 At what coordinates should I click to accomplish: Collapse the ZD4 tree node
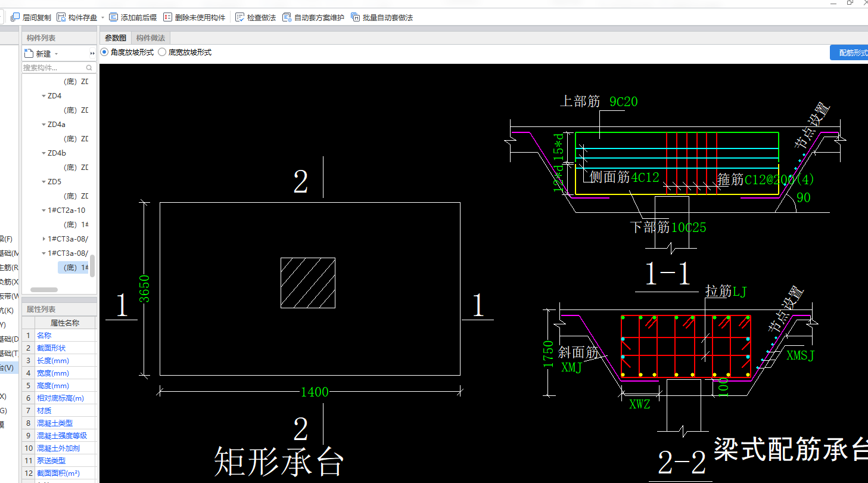(43, 96)
